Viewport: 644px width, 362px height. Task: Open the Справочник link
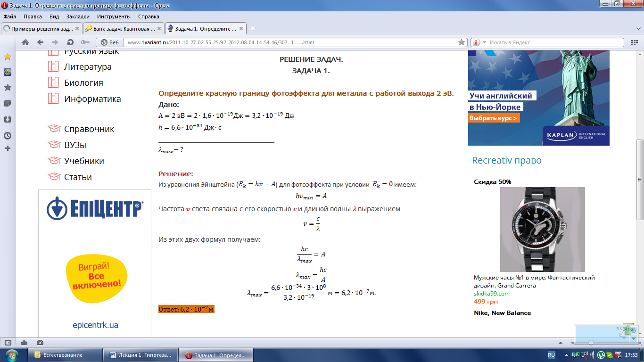point(89,129)
